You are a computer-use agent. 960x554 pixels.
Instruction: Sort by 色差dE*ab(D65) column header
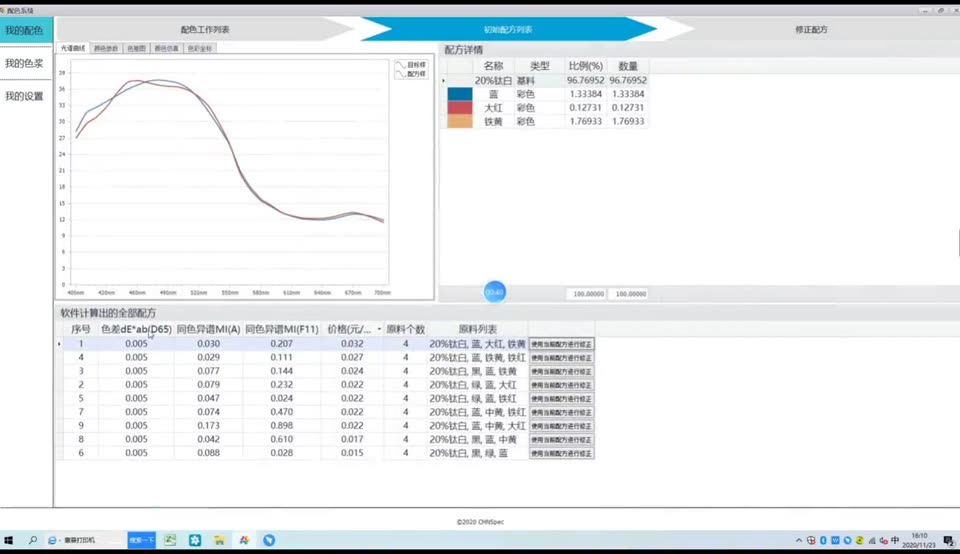pos(136,329)
